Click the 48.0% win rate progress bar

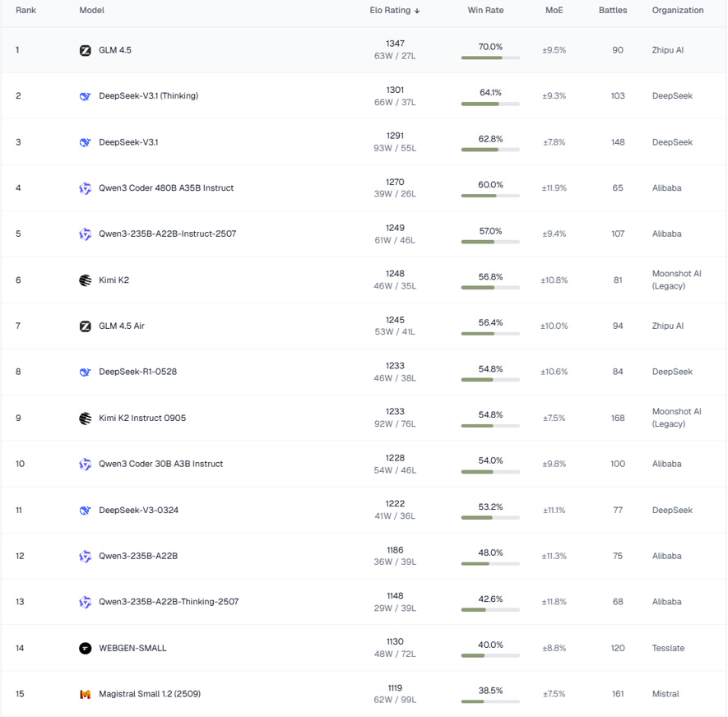pyautogui.click(x=490, y=564)
